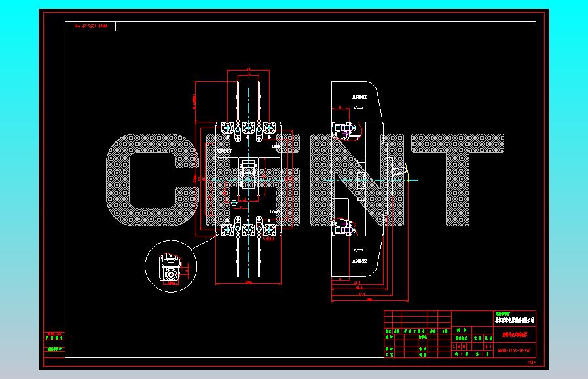Click the revision marker at bottom-right corner
588x379 pixels.
coord(532,362)
